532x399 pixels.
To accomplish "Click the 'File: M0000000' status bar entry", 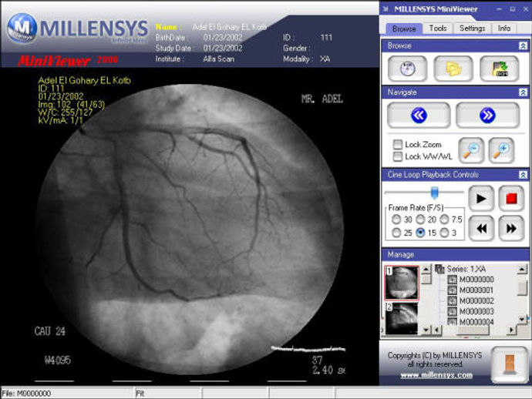I will click(x=26, y=394).
